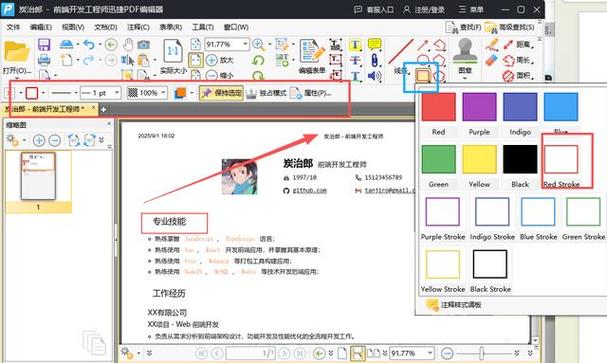Open the Tools (工具) menu
The width and height of the screenshot is (607, 363).
click(203, 27)
